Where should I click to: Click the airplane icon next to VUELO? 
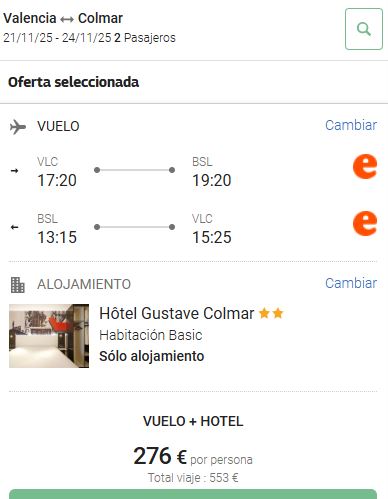point(18,127)
